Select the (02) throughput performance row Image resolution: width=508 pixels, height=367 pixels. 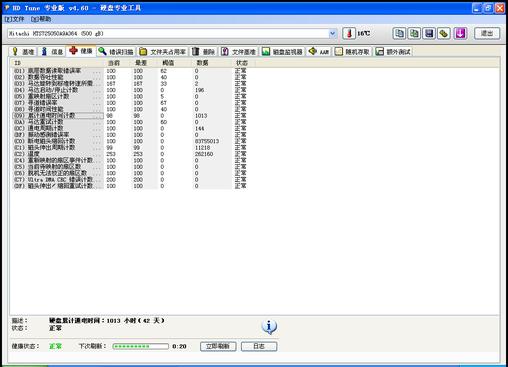point(130,77)
